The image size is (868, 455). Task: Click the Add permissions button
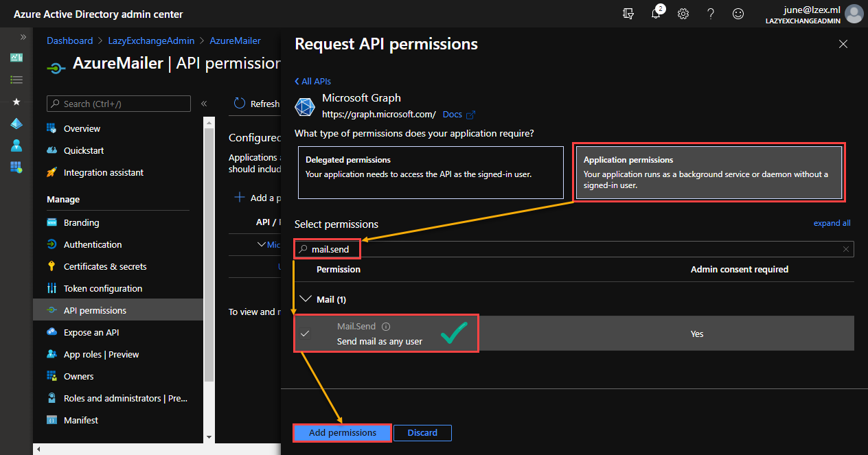(x=343, y=432)
